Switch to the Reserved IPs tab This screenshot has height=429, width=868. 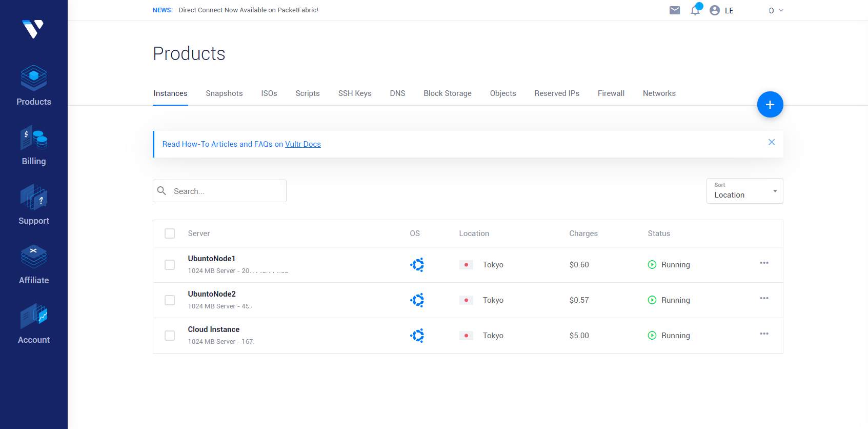(x=557, y=93)
